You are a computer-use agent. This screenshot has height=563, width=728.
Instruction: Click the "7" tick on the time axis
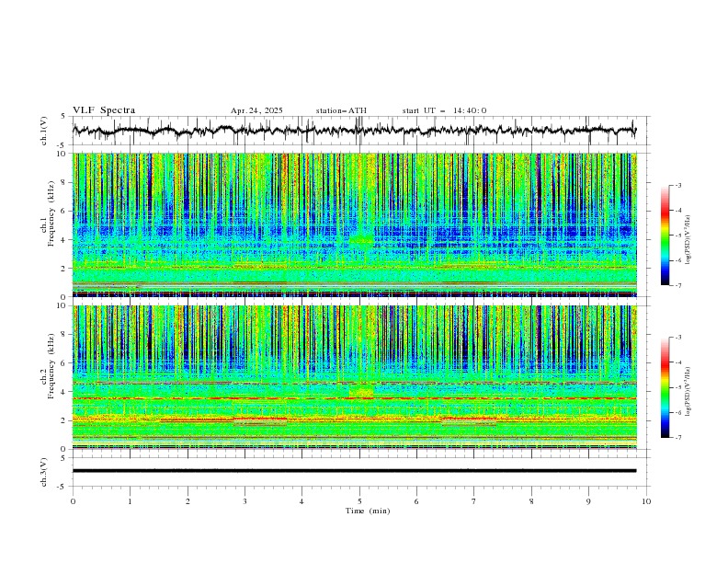[x=474, y=501]
